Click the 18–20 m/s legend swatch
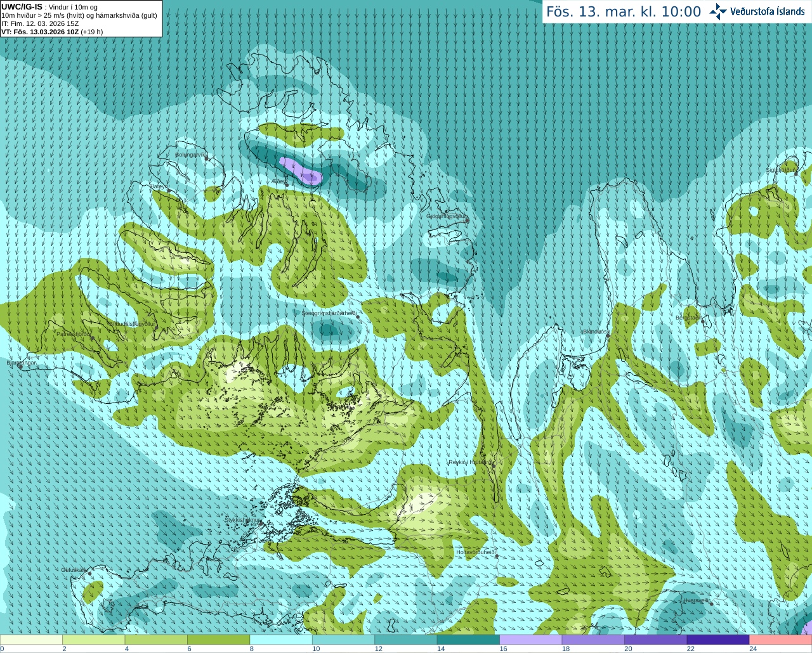The height and width of the screenshot is (653, 812). point(593,640)
